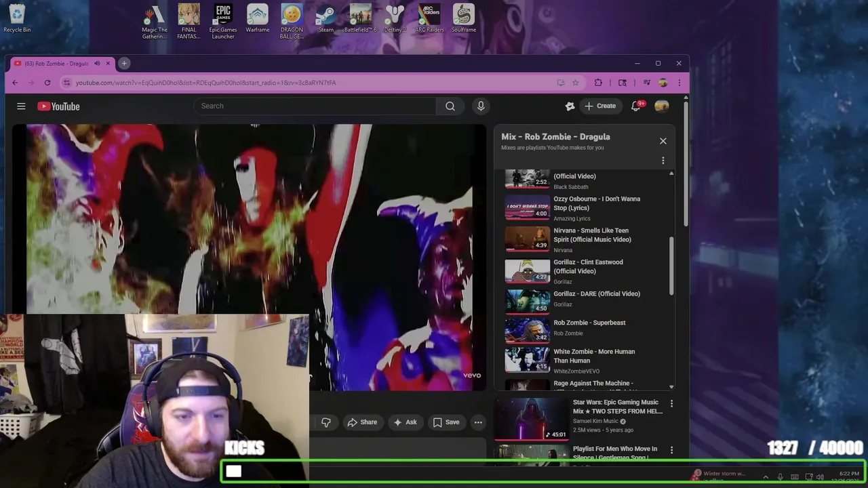Click the Chrome profile avatar in toolbar
This screenshot has width=868, height=488.
663,83
